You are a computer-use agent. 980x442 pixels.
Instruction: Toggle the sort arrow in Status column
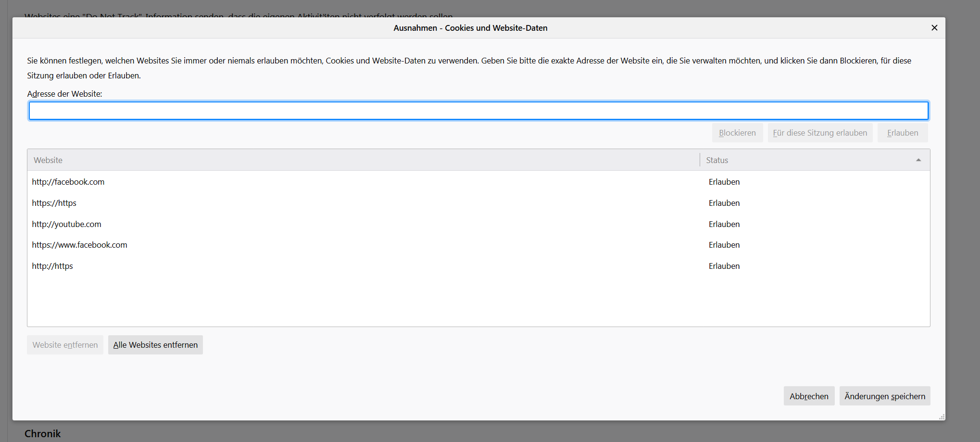(918, 160)
